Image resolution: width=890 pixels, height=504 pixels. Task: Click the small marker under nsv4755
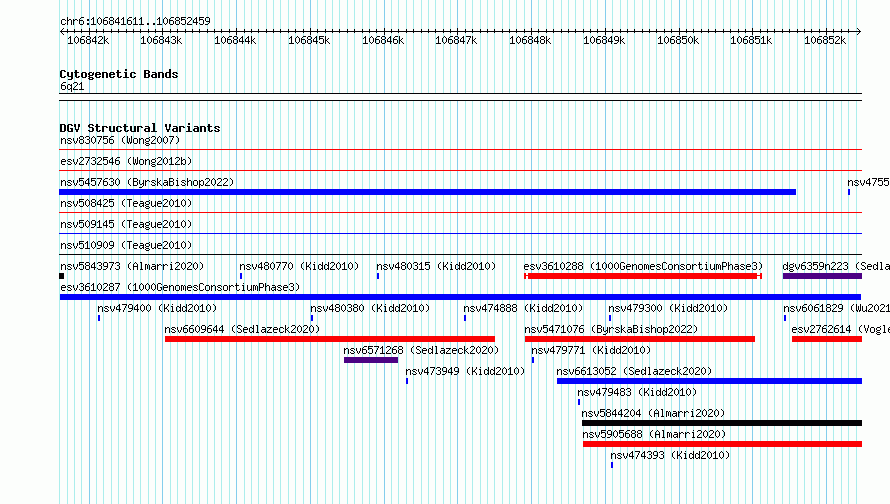pos(849,192)
